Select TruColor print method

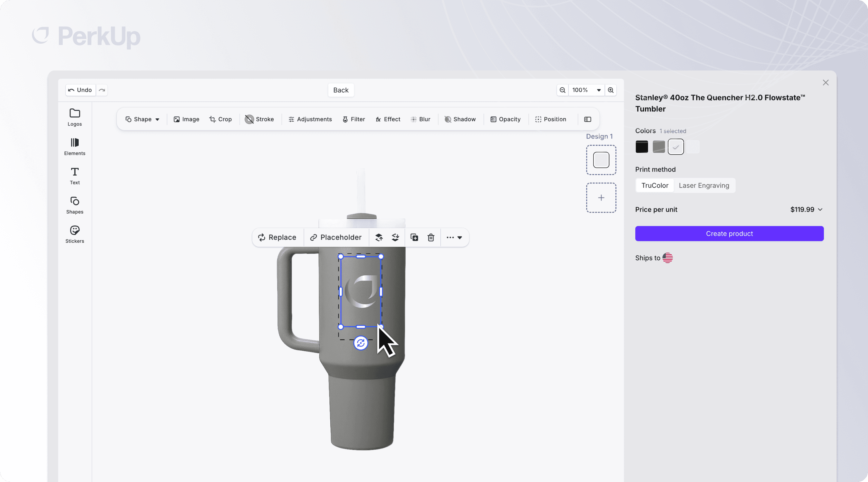(x=654, y=185)
